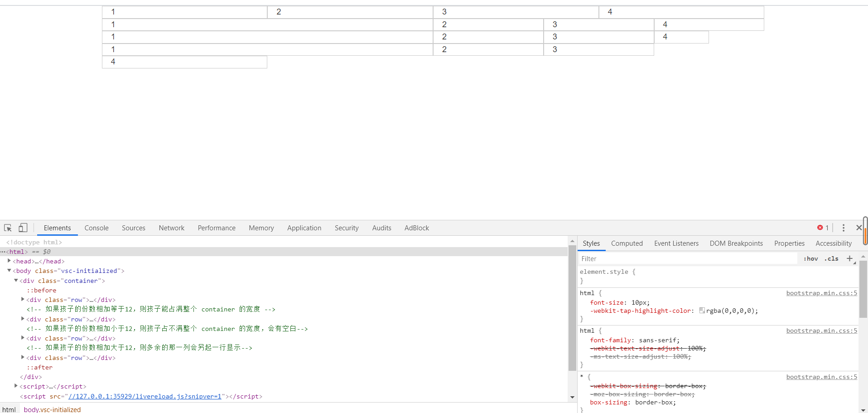868x413 pixels.
Task: Switch to the Console tab
Action: (x=96, y=228)
